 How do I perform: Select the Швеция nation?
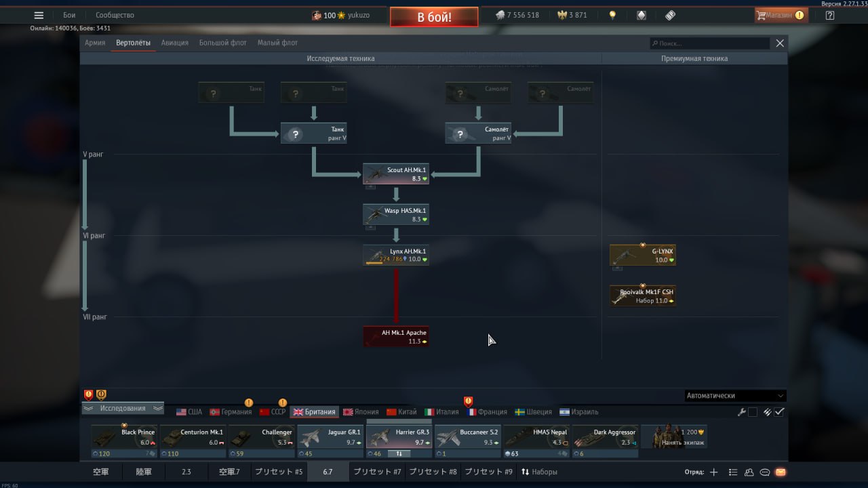(x=534, y=411)
